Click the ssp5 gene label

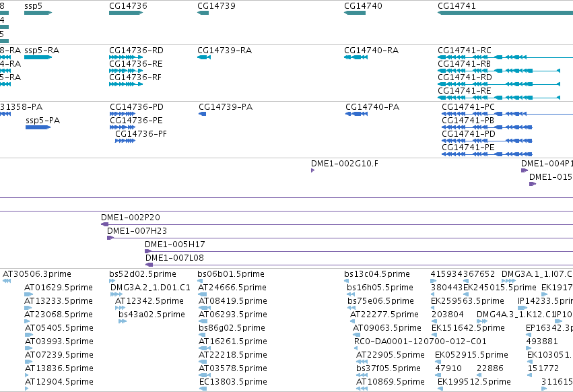pyautogui.click(x=33, y=6)
